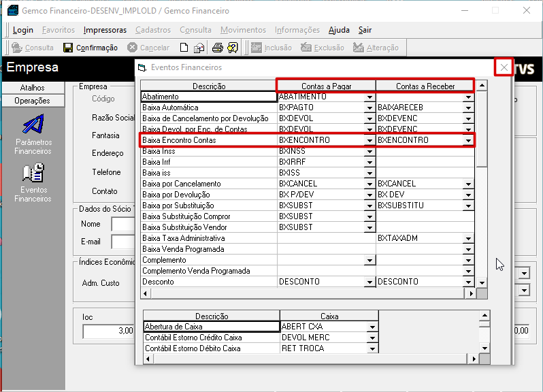Click upper grid vertical scroll up arrow

click(x=482, y=85)
